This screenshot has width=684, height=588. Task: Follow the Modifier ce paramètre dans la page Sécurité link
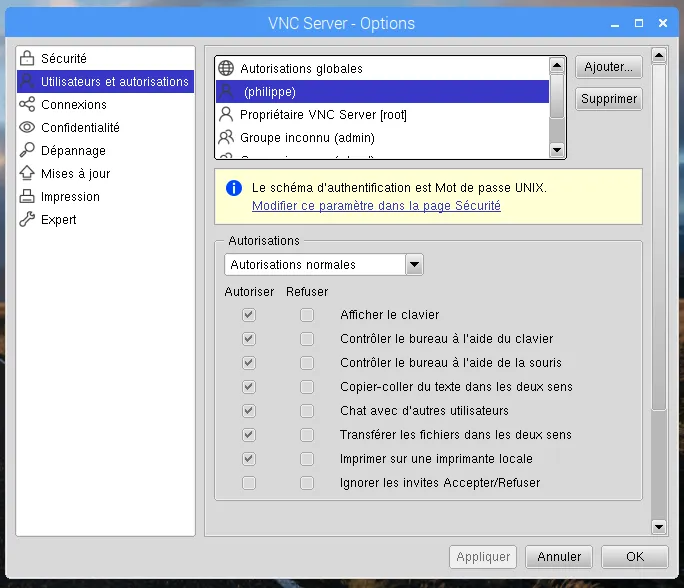pyautogui.click(x=376, y=205)
